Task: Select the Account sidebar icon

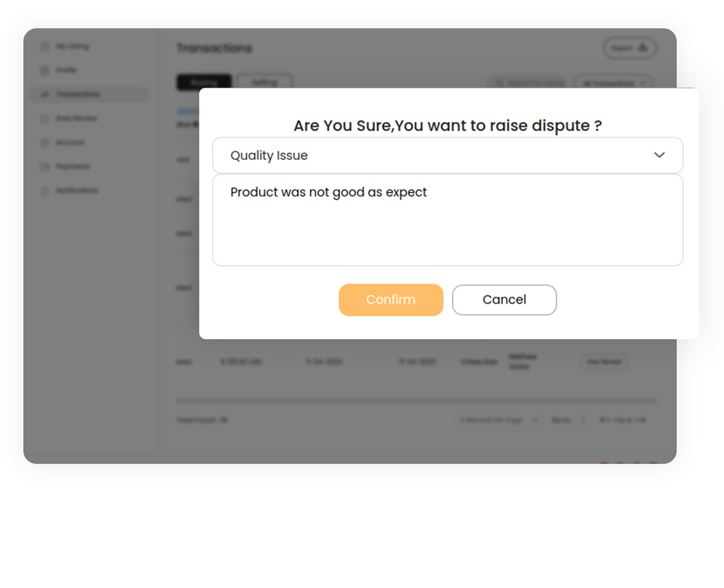Action: tap(45, 142)
